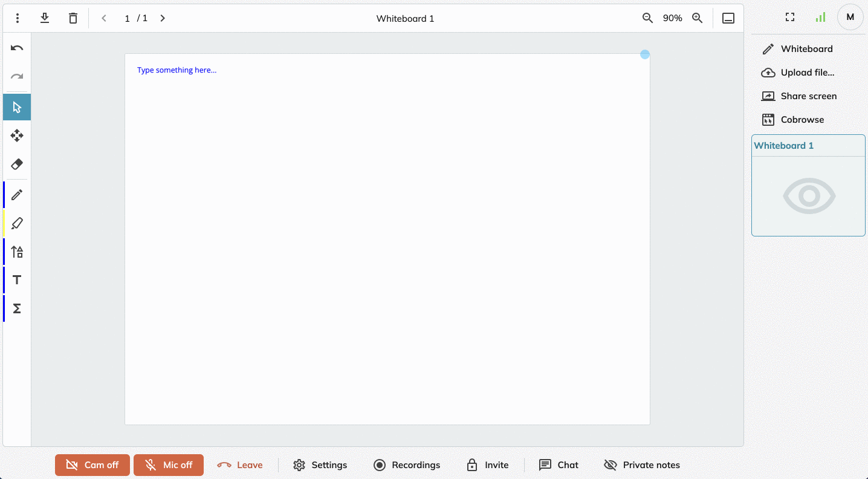Select the sigma formula tool
868x479 pixels.
pos(17,308)
